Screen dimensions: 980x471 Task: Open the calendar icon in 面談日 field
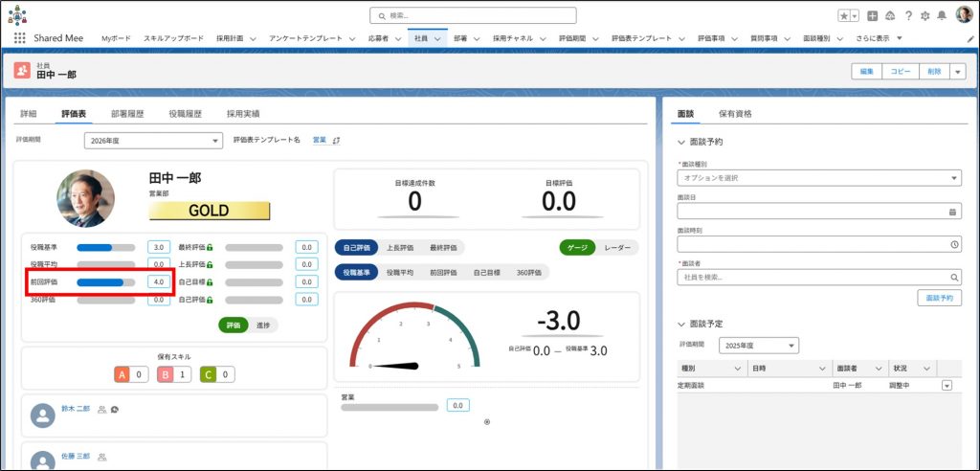(952, 212)
